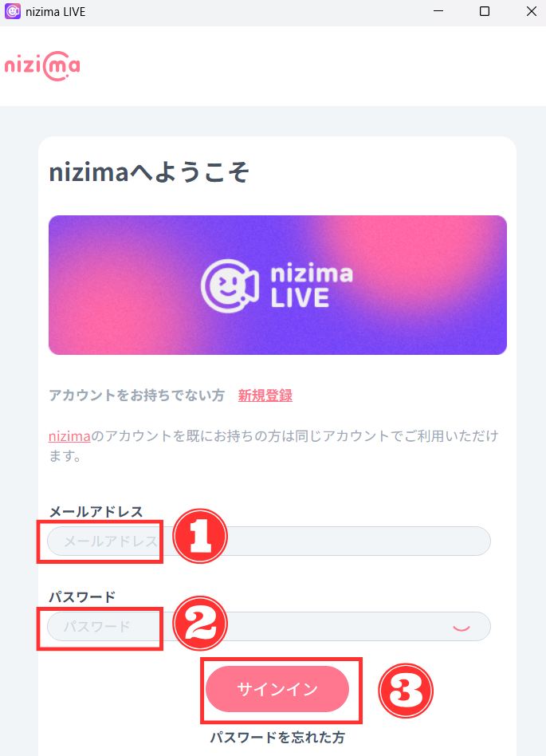Click the smiling camera icon in the banner
Viewport: 546px width, 756px height.
(x=229, y=285)
